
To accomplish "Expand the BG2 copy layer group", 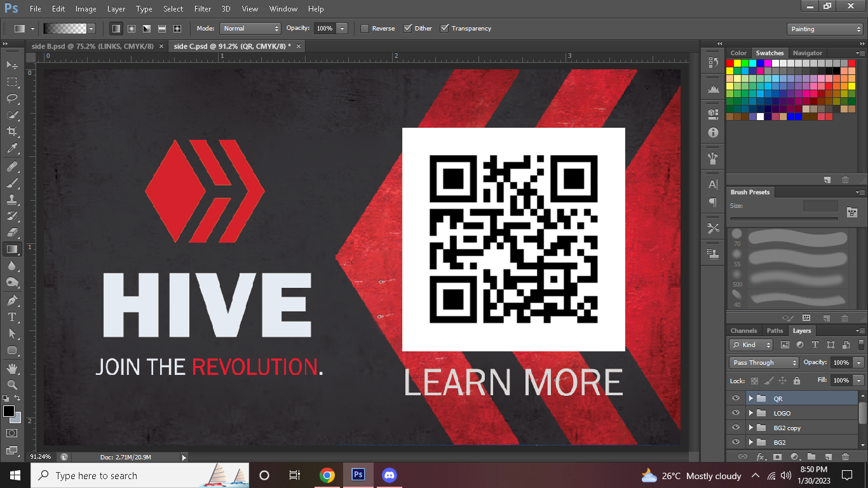I will pyautogui.click(x=750, y=428).
